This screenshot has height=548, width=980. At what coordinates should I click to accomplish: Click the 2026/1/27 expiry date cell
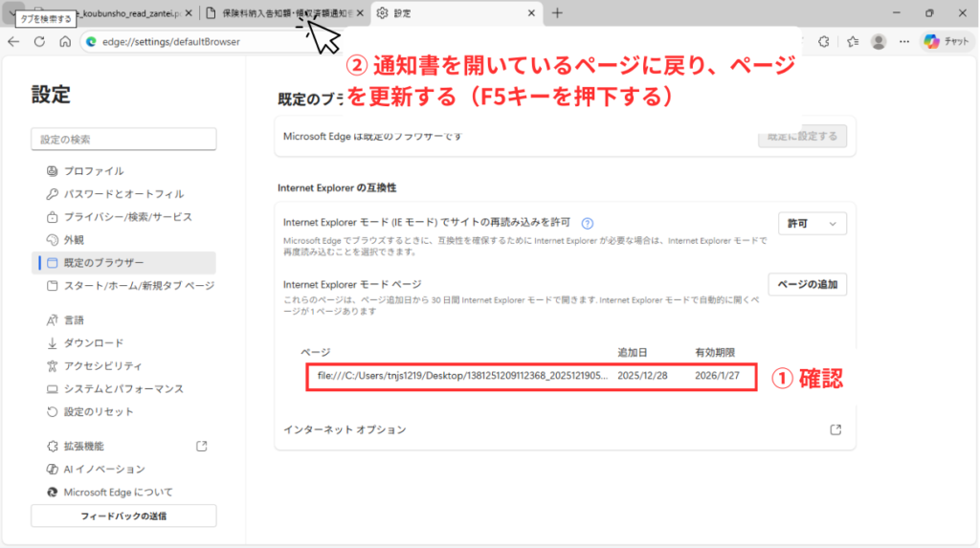717,376
